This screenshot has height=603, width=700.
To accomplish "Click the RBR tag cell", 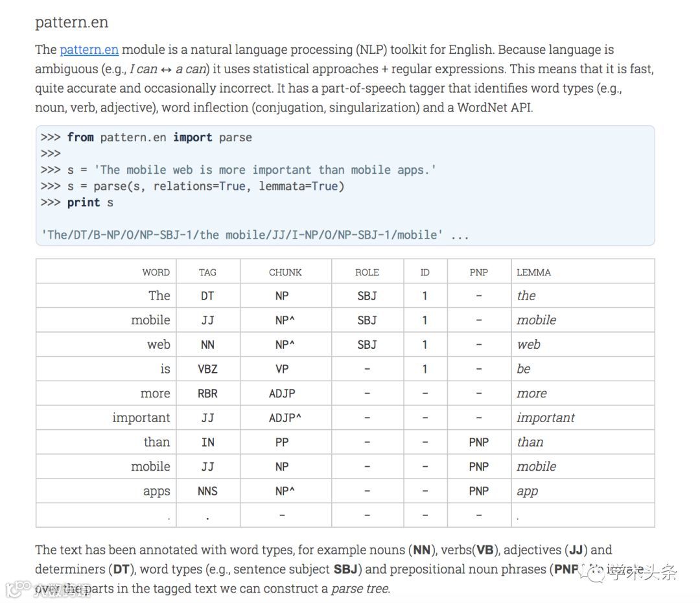I will pos(207,394).
